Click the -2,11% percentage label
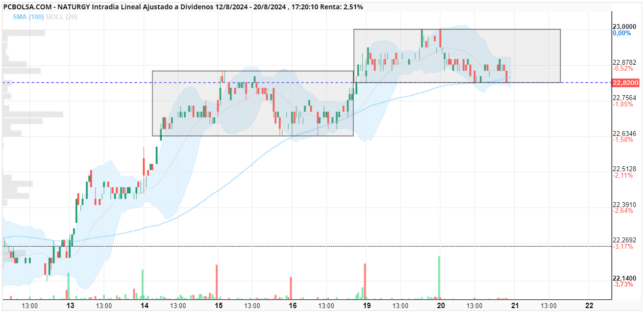Viewport: 644px width, 313px height. tap(623, 175)
